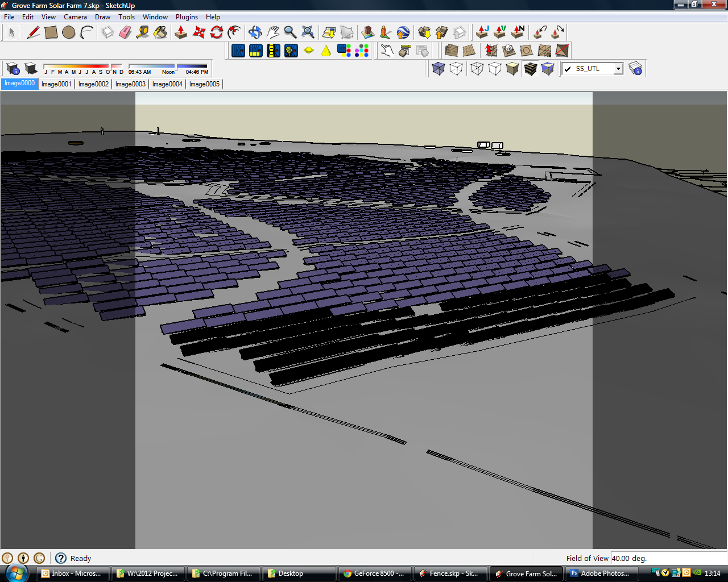Switch to the Image0005 scene tab
Viewport: 728px width, 582px height.
pos(204,84)
